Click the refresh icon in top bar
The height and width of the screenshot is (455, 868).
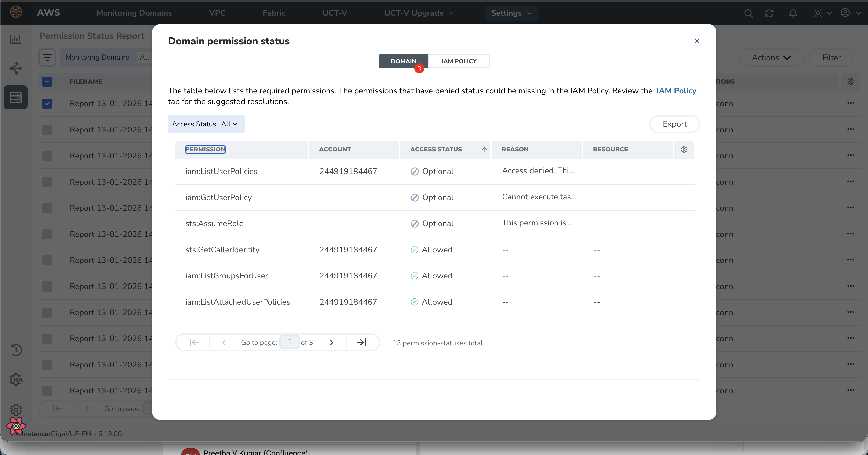tap(769, 13)
